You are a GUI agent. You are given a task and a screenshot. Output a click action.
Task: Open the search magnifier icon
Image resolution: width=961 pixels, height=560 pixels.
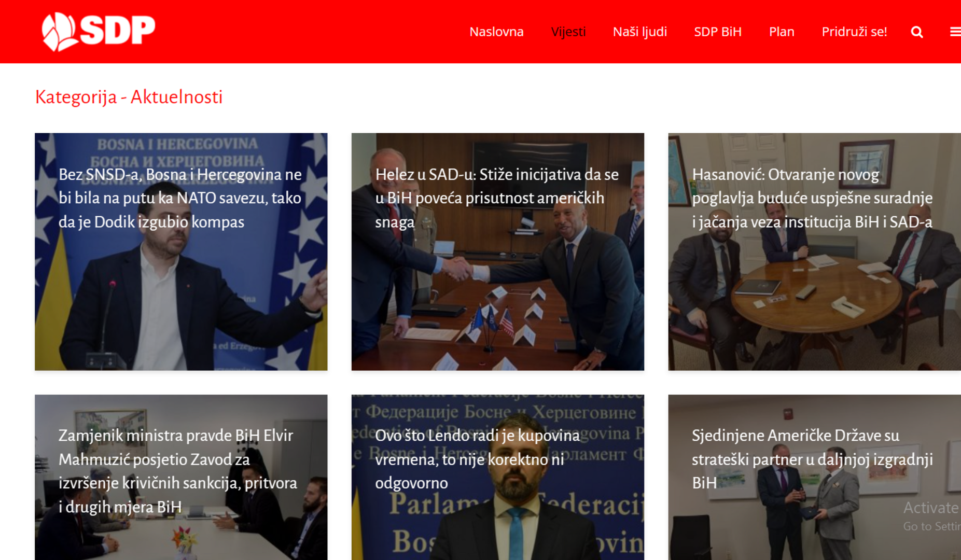(917, 32)
